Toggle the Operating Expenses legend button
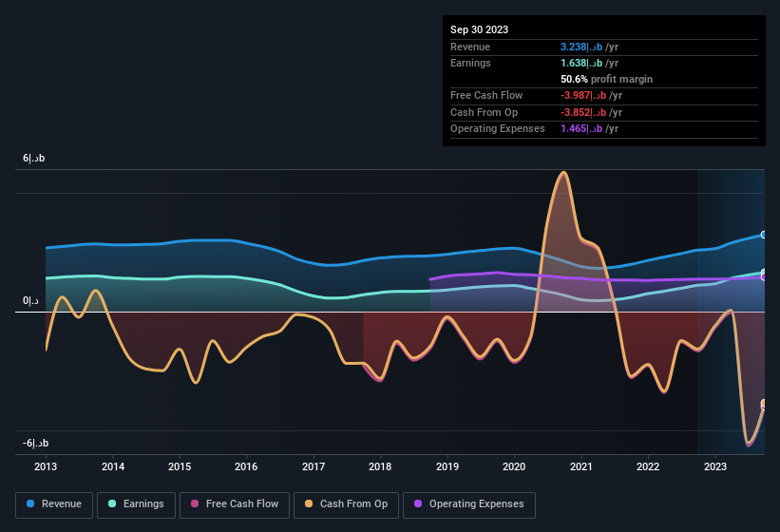780x532 pixels. click(x=468, y=504)
